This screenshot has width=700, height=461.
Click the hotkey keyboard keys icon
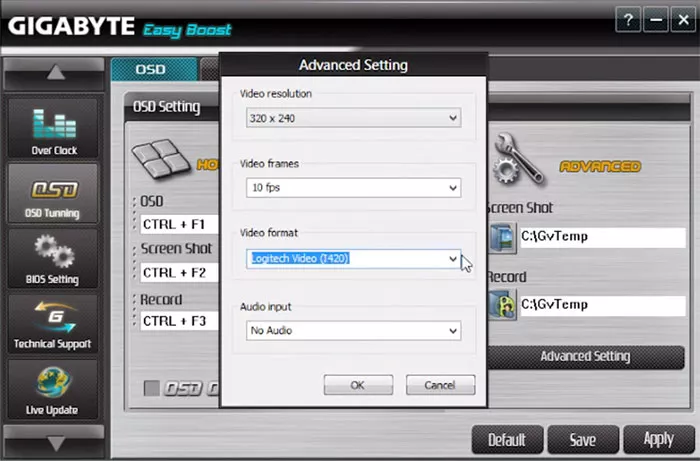point(161,158)
